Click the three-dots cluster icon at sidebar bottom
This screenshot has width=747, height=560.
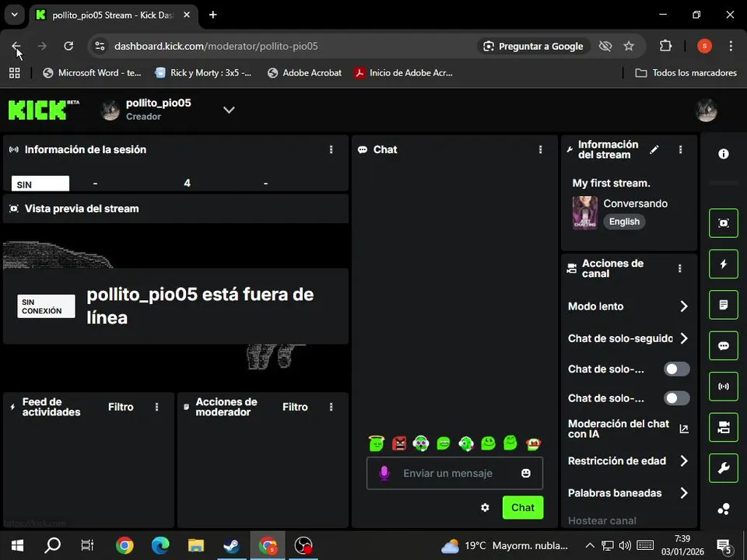coord(723,509)
